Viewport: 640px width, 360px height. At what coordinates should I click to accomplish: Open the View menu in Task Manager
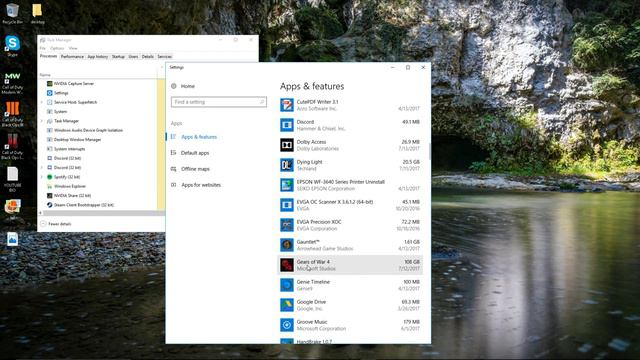coord(73,48)
